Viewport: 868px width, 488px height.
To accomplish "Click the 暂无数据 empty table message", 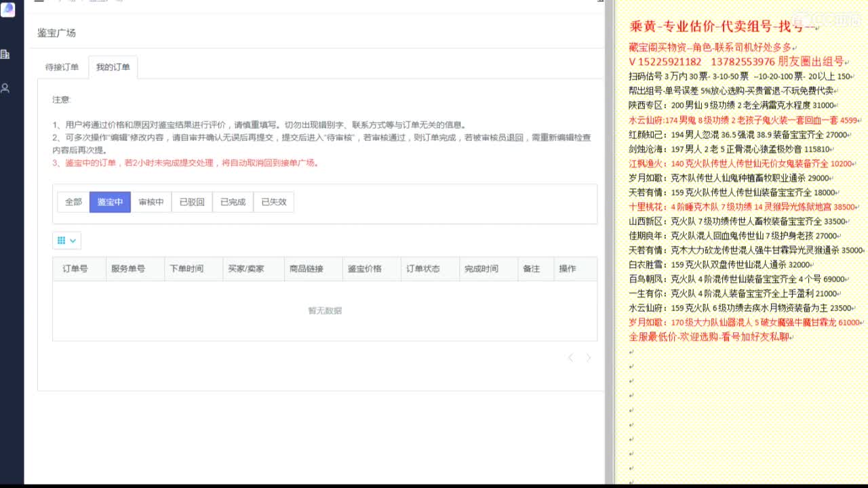I will click(325, 310).
